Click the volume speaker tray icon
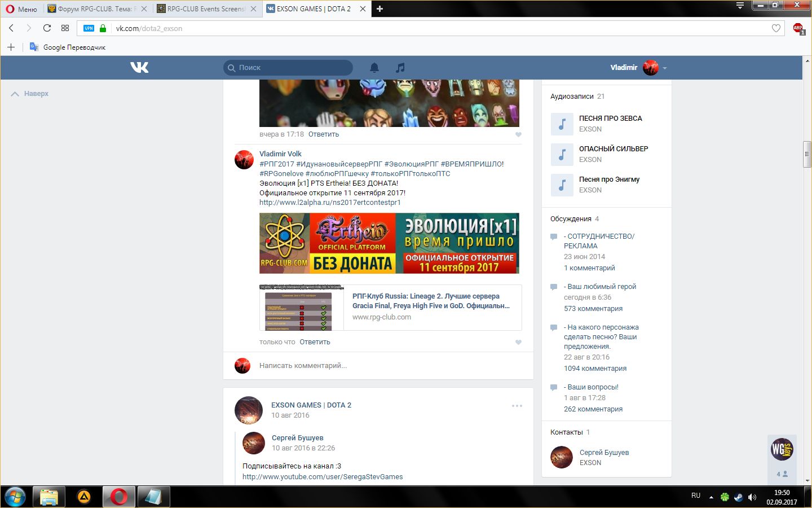812x508 pixels. tap(752, 497)
